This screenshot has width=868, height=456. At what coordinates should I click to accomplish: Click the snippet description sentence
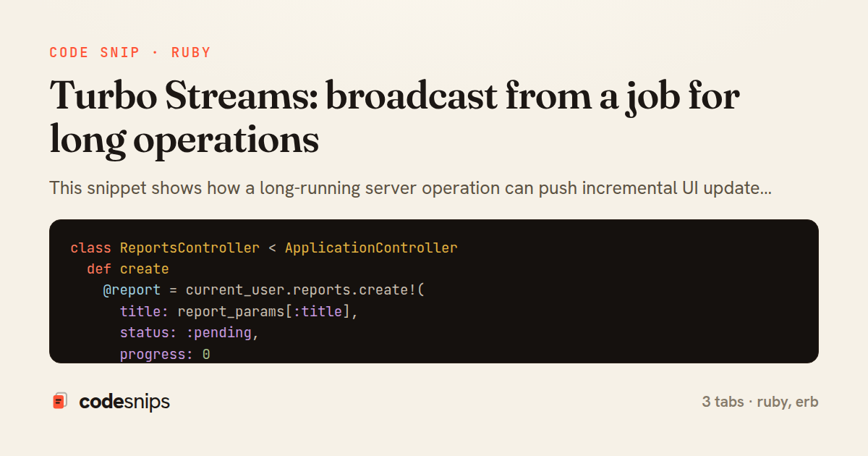pos(410,189)
